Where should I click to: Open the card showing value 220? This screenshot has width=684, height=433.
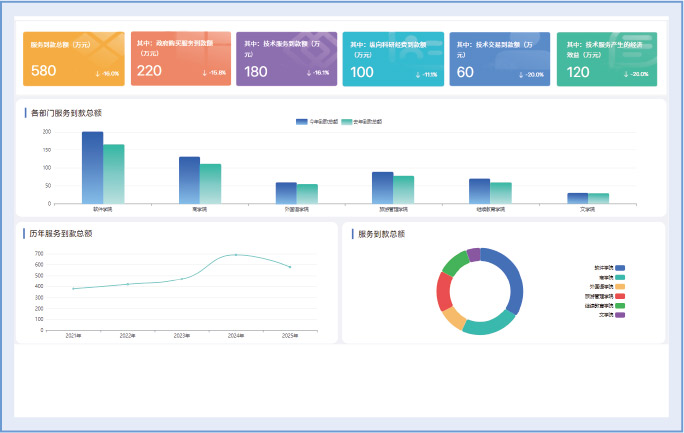tap(181, 59)
